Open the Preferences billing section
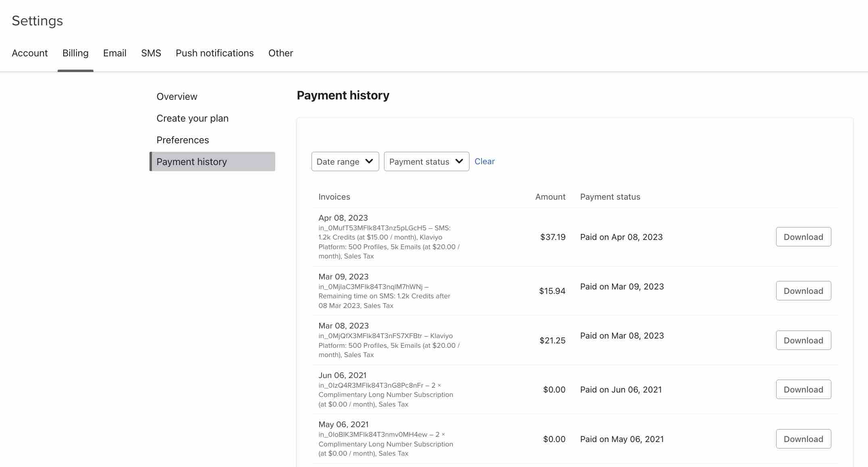 coord(183,139)
